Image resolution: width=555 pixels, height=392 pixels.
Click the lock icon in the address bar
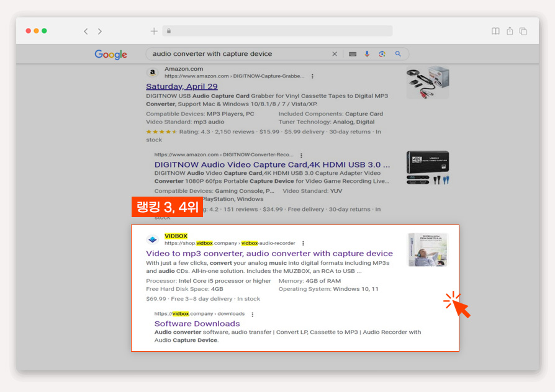pyautogui.click(x=169, y=31)
